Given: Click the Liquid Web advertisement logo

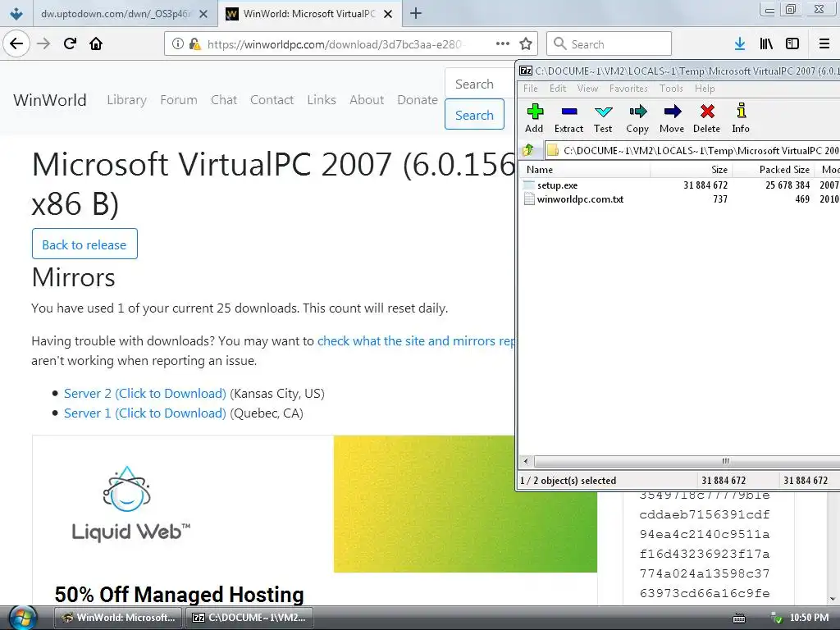Looking at the screenshot, I should click(130, 504).
